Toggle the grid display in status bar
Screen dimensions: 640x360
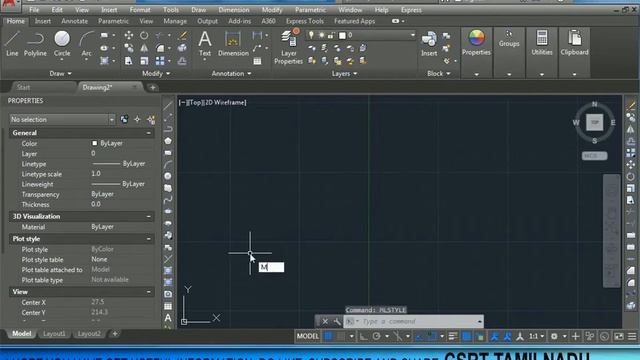pos(328,336)
